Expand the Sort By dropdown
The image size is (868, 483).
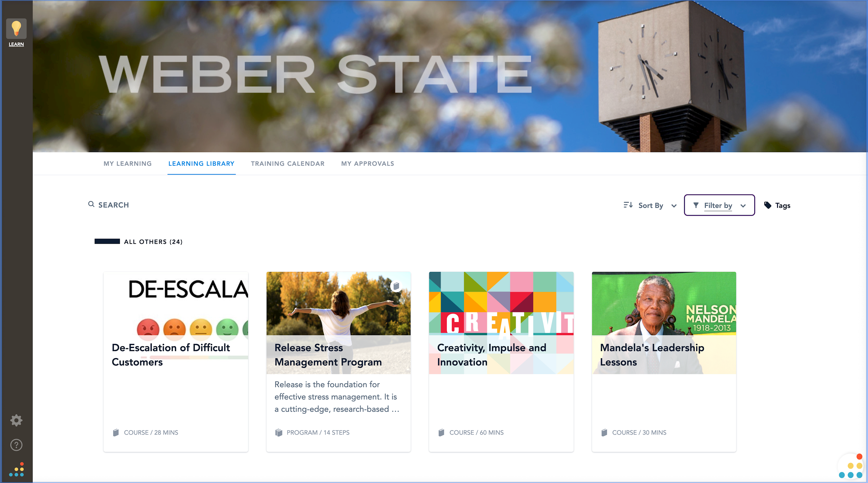(650, 205)
